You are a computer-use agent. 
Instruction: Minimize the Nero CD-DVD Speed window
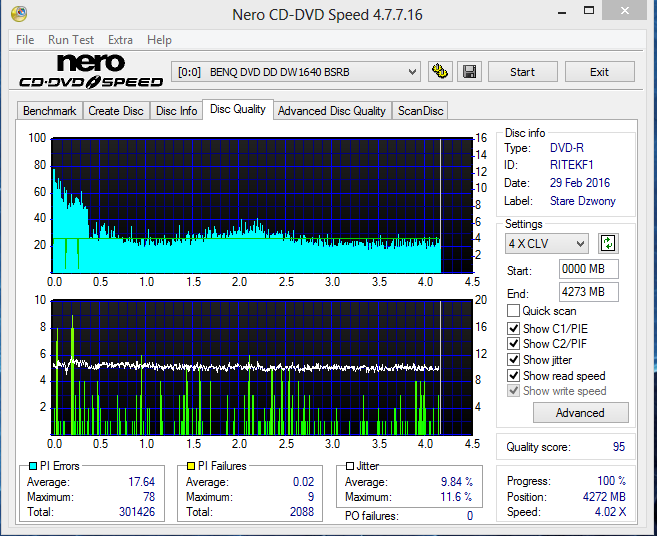(562, 12)
